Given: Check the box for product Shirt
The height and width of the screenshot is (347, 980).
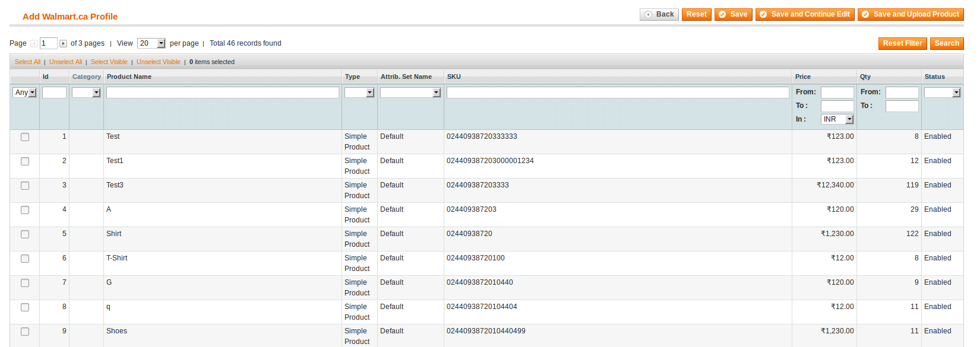Looking at the screenshot, I should [x=25, y=234].
